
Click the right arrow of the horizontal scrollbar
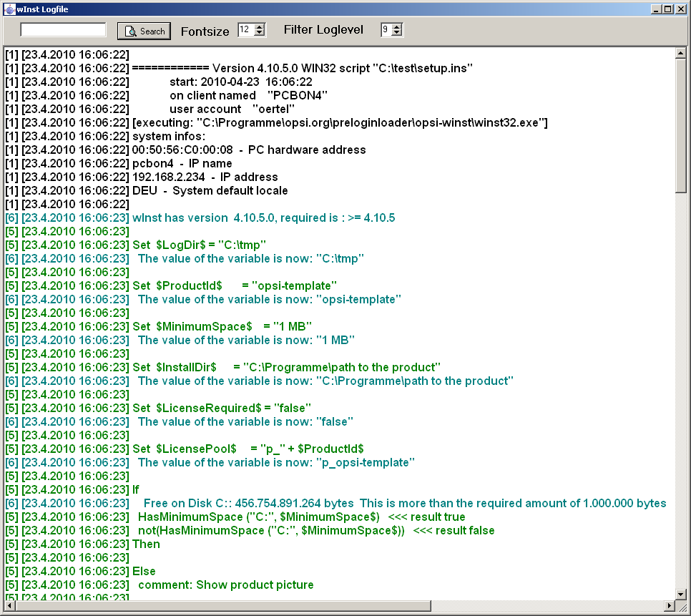click(x=671, y=605)
